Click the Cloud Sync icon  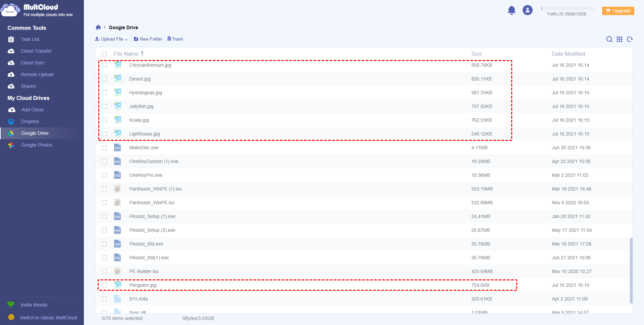(x=11, y=63)
